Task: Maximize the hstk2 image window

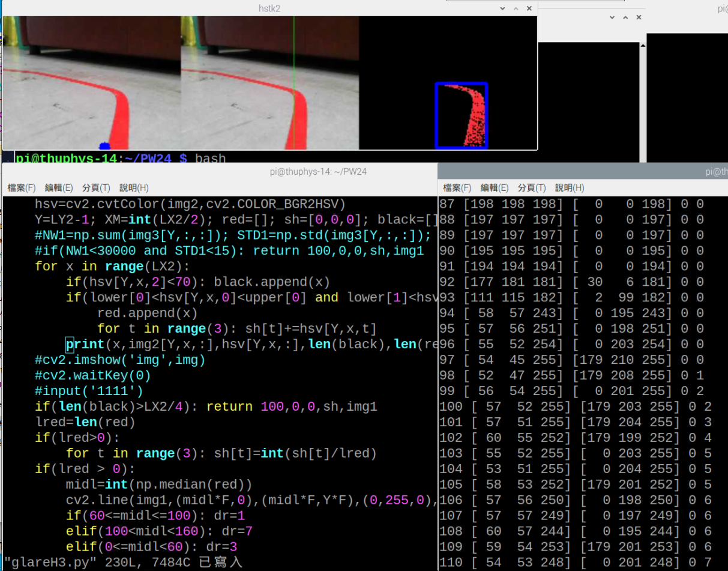Action: (x=516, y=8)
